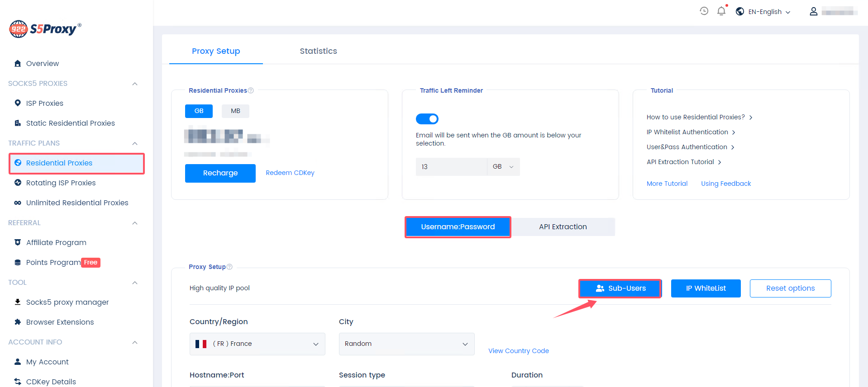Open the history clock icon
The image size is (868, 387).
[704, 11]
